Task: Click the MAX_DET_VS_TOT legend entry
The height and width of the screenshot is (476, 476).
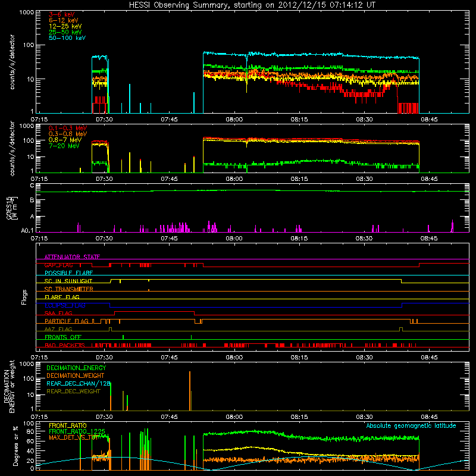Action: [73, 437]
